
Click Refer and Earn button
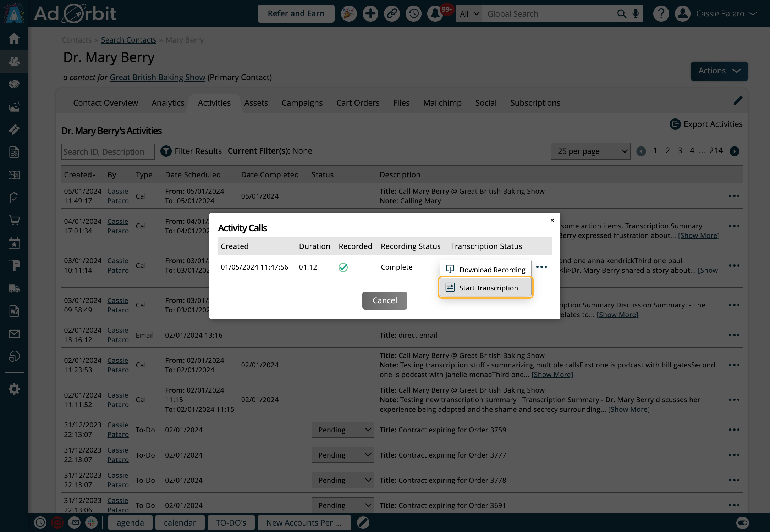coord(296,13)
